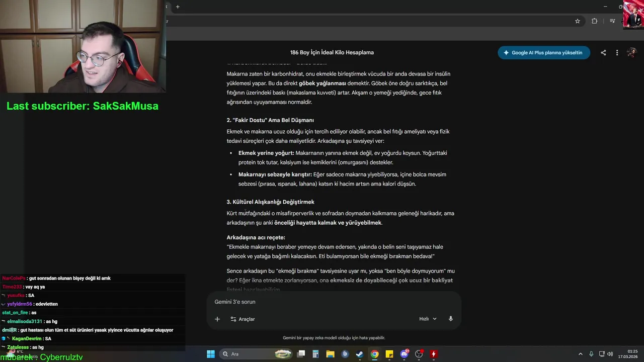Open the volume control in the tray
The height and width of the screenshot is (362, 644).
610,354
